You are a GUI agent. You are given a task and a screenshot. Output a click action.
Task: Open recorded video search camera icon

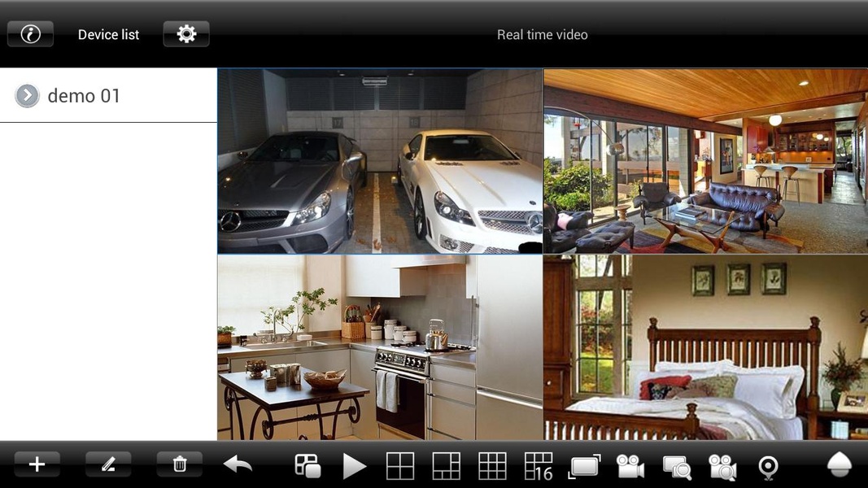[x=723, y=467]
